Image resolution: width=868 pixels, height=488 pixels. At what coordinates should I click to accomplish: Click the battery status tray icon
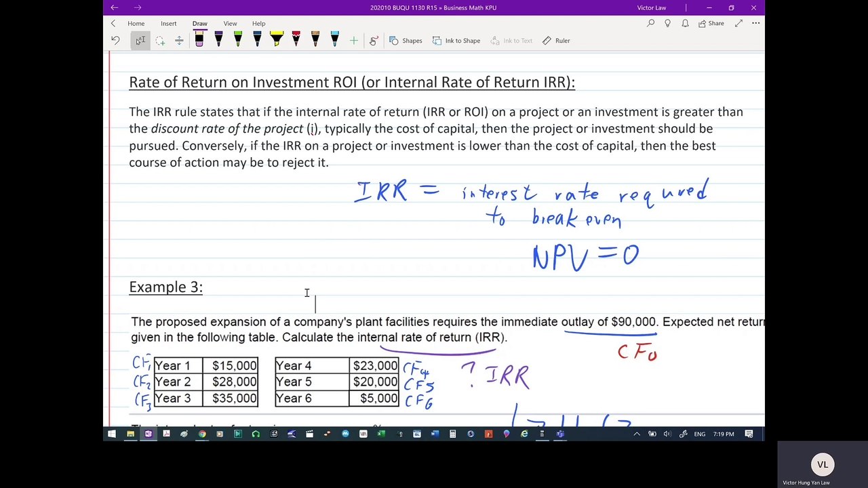(x=652, y=434)
